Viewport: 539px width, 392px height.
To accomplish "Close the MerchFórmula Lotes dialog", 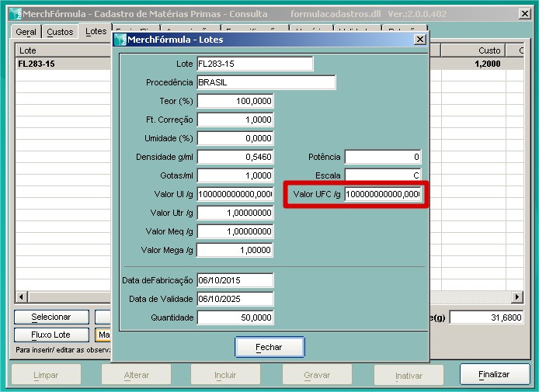I will pos(420,40).
